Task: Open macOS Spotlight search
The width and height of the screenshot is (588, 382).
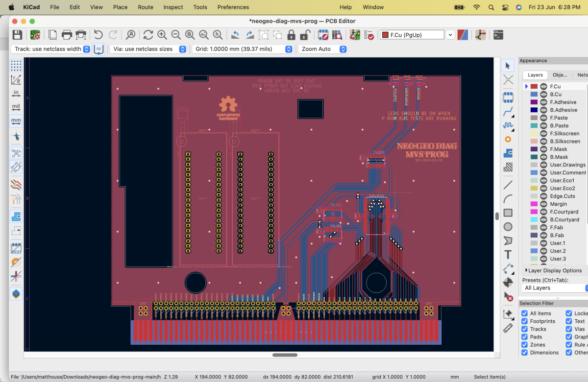Action: (x=491, y=7)
